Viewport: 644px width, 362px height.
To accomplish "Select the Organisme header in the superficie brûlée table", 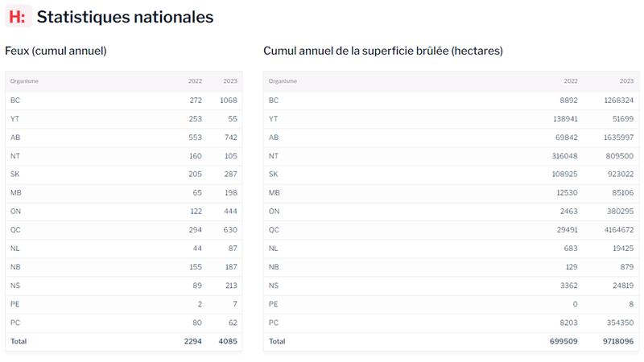I will pos(283,81).
